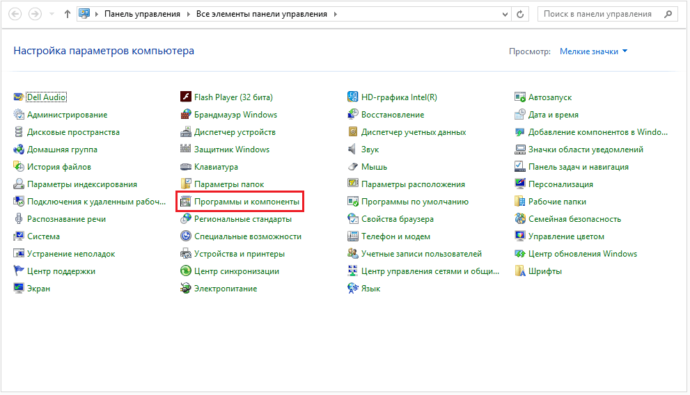Open the Телефон и модем icon
This screenshot has width=690, height=395.
(x=352, y=236)
